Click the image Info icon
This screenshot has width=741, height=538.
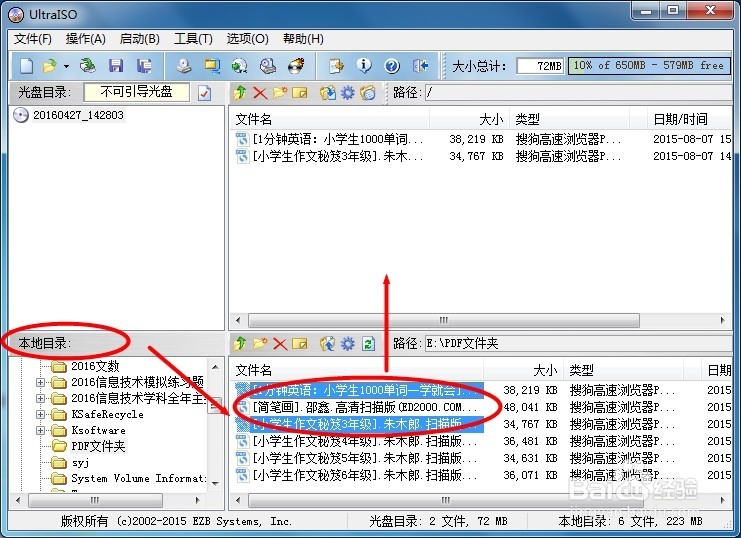coord(364,66)
